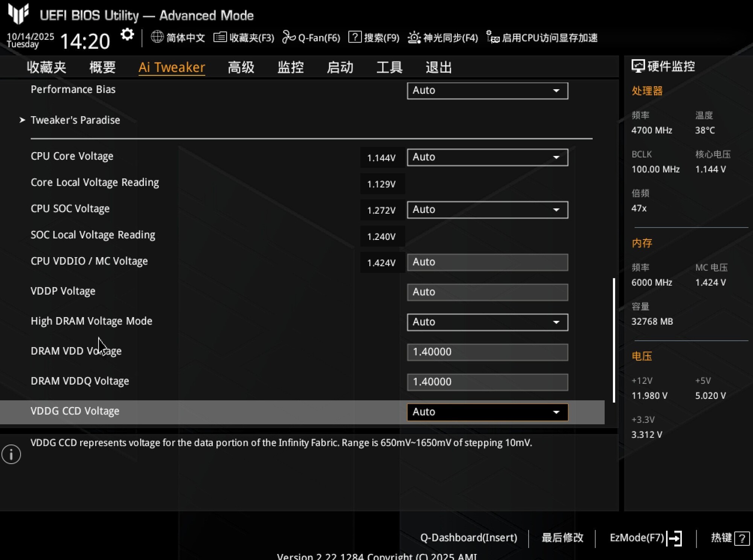This screenshot has height=560, width=753.
Task: Open the High DRAM Voltage Mode dropdown
Action: coord(487,322)
